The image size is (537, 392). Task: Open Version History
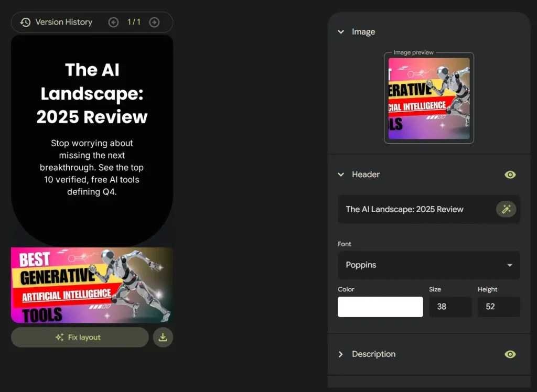pyautogui.click(x=56, y=22)
